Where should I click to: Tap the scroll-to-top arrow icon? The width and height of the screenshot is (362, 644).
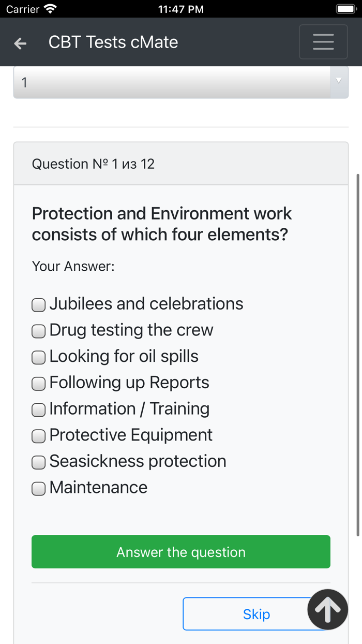click(328, 609)
